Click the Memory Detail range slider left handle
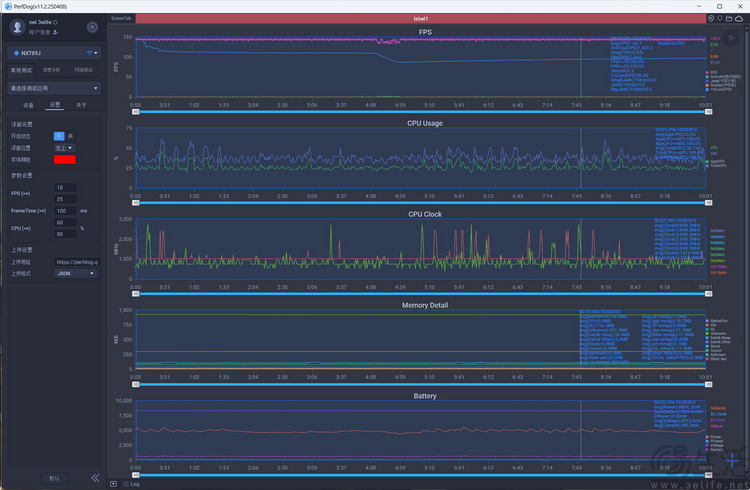This screenshot has height=490, width=750. (x=136, y=384)
